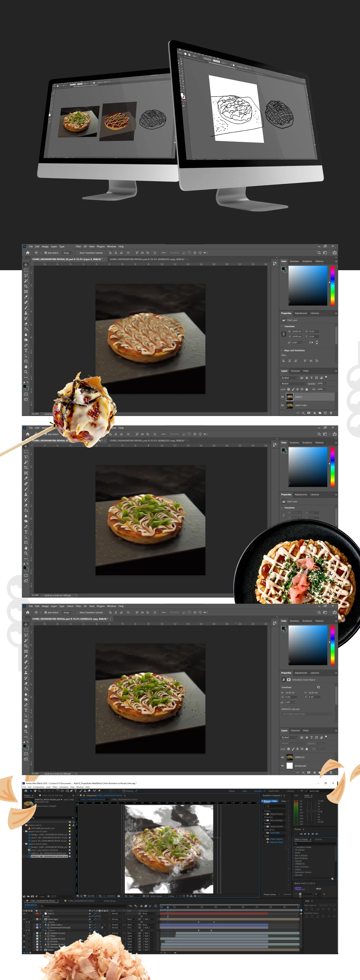Click Home icon in After Effects toolbar
The height and width of the screenshot is (980, 360).
pyautogui.click(x=26, y=790)
